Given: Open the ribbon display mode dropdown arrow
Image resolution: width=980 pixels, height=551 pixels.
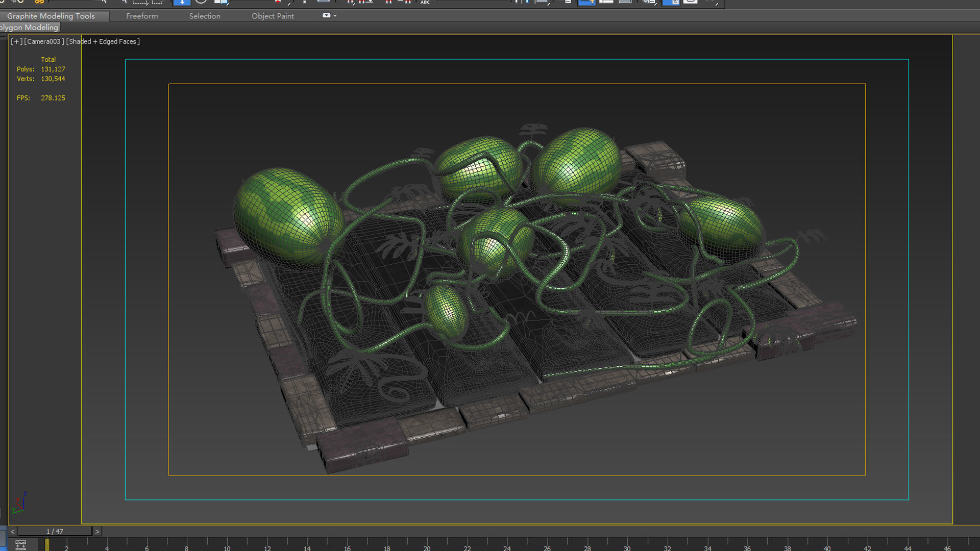Looking at the screenshot, I should pyautogui.click(x=335, y=16).
